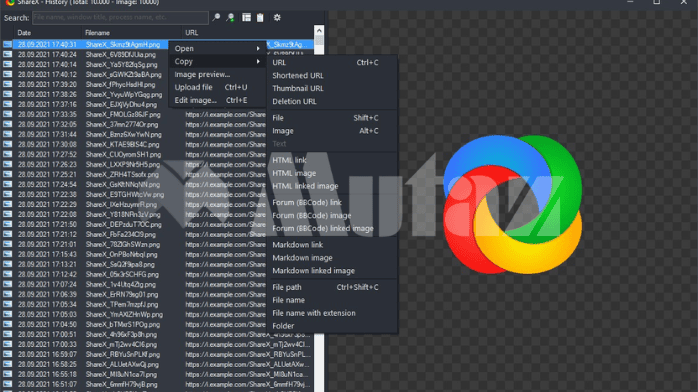This screenshot has width=698, height=392.
Task: Copy as Markdown link
Action: tap(332, 245)
